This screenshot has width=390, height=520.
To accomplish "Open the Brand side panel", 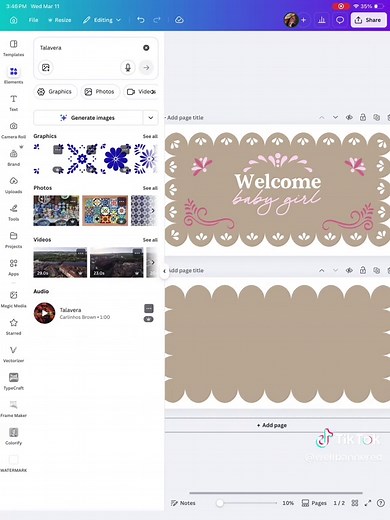I will (14, 158).
